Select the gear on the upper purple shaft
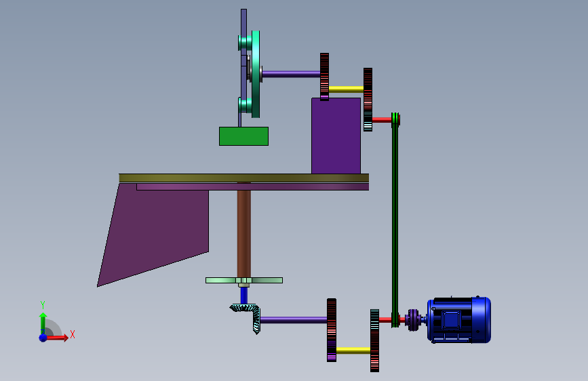 tap(324, 77)
